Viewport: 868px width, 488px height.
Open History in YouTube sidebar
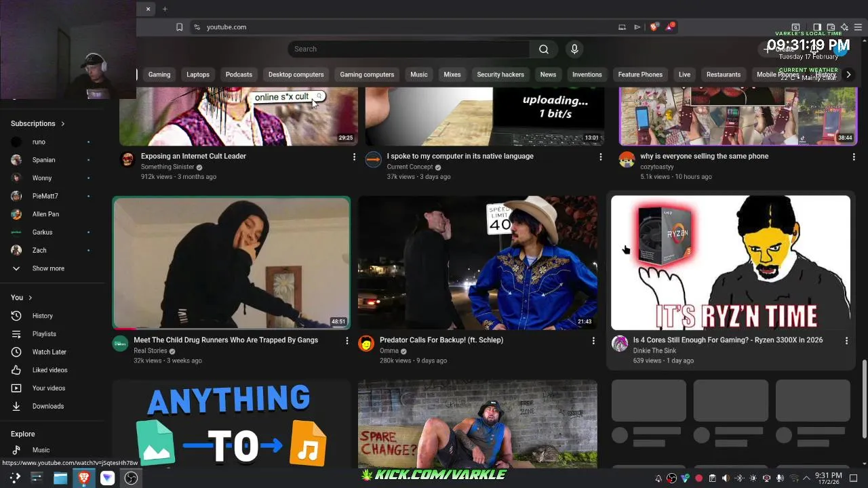42,316
